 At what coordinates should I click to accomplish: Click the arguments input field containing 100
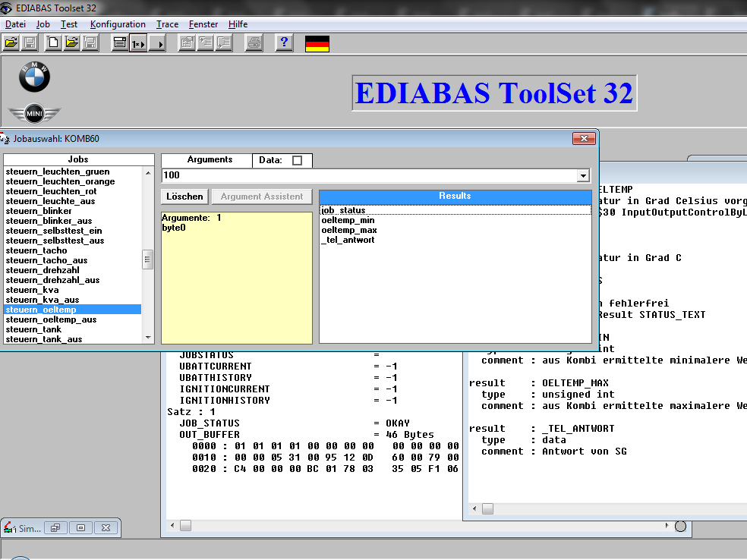click(370, 176)
